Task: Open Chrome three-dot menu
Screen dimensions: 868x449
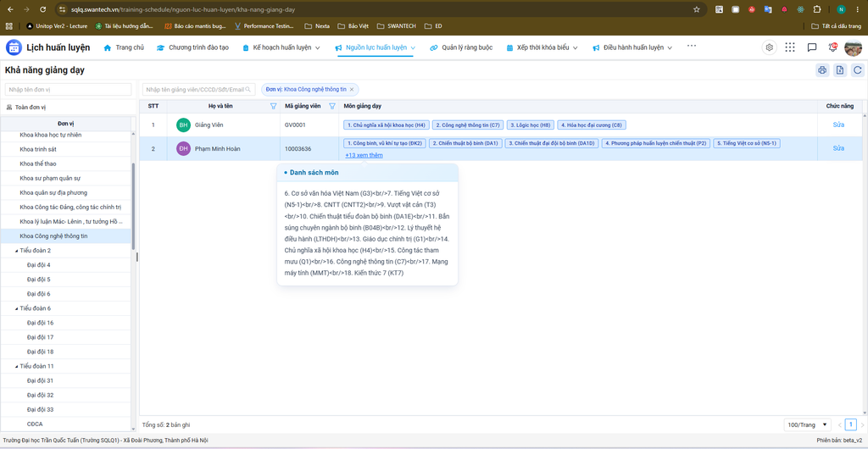Action: tap(859, 9)
